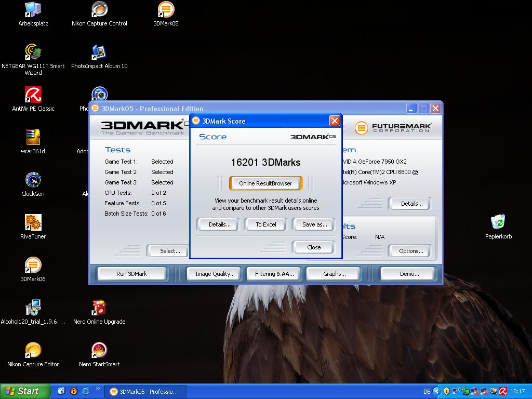Open the Image Quality... settings
532x399 pixels.
(215, 274)
